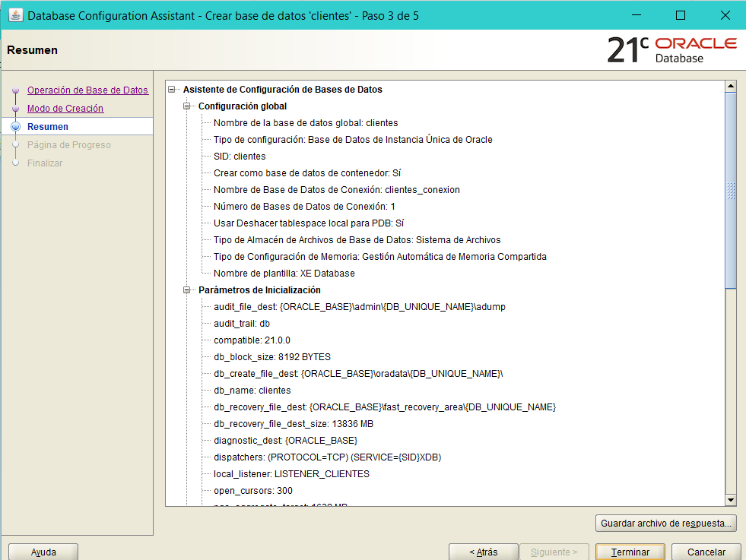Image resolution: width=746 pixels, height=560 pixels.
Task: Open the Ayuda help button
Action: tap(43, 552)
